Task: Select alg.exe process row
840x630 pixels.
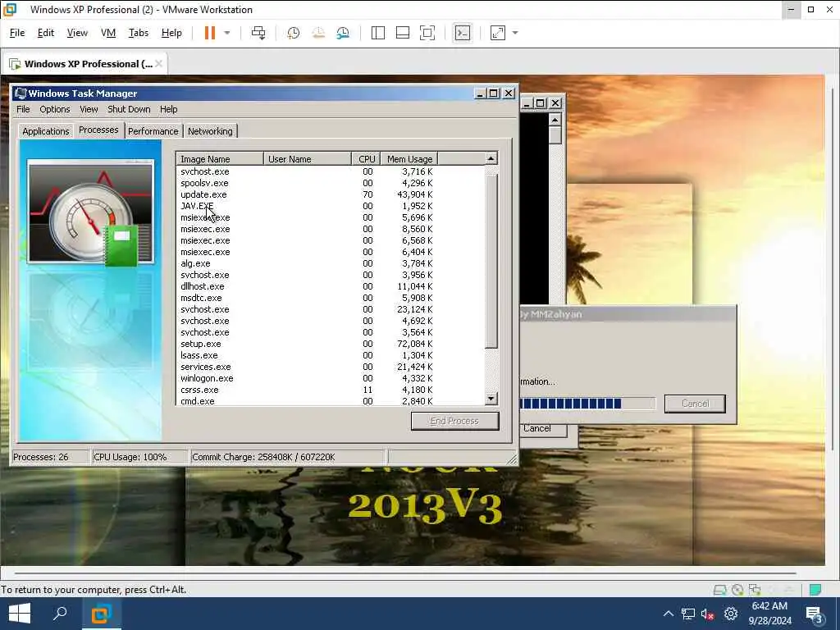Action: [330, 263]
